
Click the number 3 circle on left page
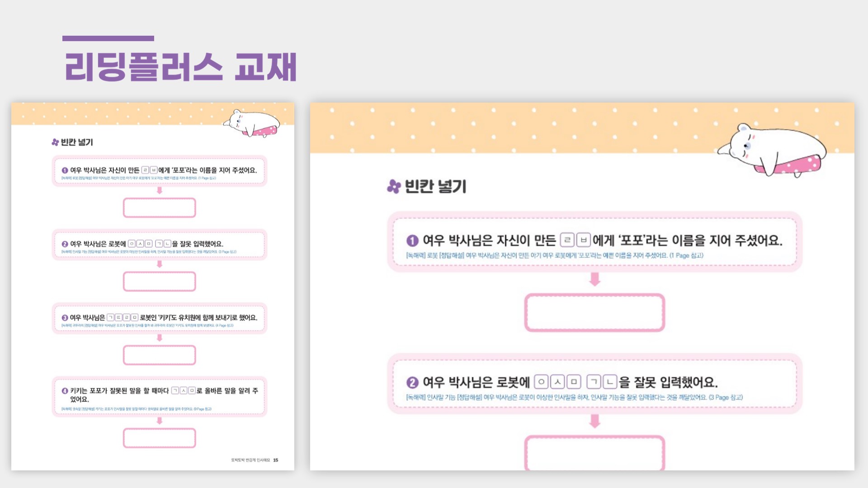65,318
